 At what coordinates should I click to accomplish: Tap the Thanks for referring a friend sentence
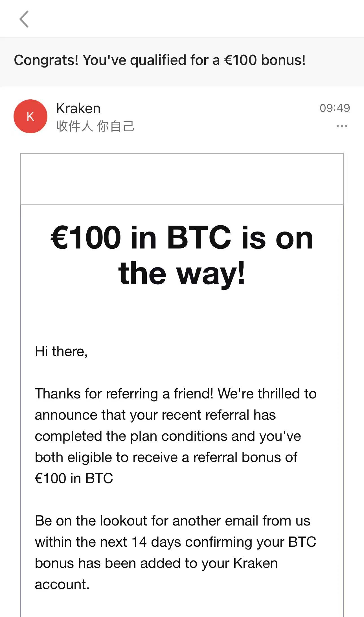coord(176,394)
